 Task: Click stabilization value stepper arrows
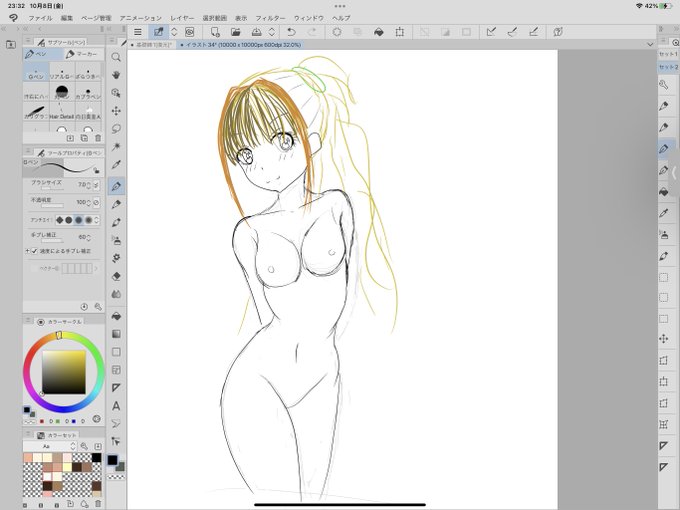(88, 238)
